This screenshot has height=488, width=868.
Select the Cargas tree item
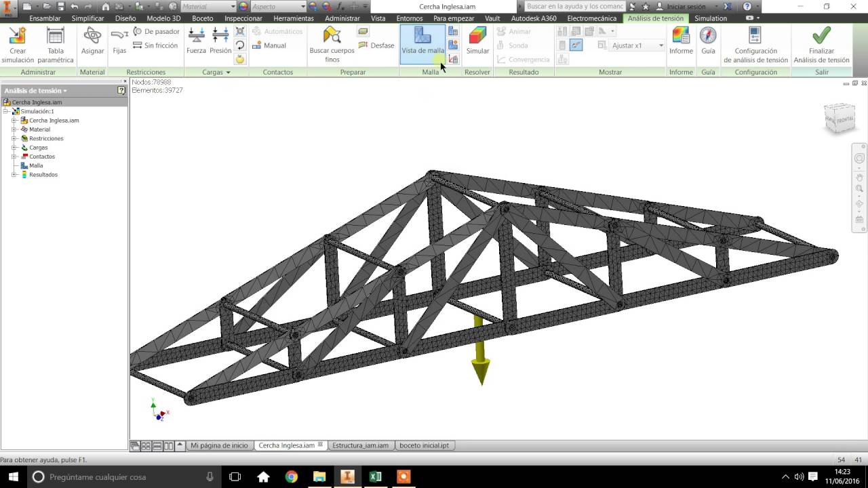38,147
